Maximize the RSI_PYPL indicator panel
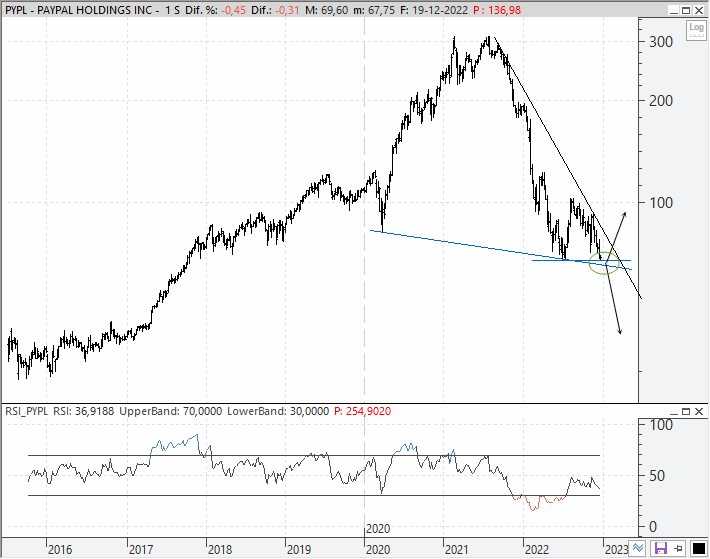 coord(686,411)
